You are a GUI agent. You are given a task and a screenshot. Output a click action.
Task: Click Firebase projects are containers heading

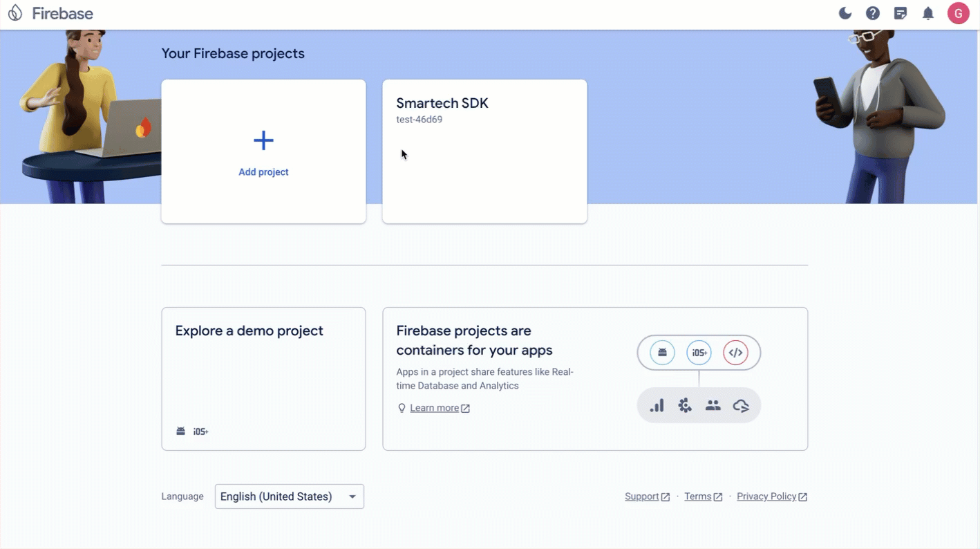pyautogui.click(x=474, y=340)
